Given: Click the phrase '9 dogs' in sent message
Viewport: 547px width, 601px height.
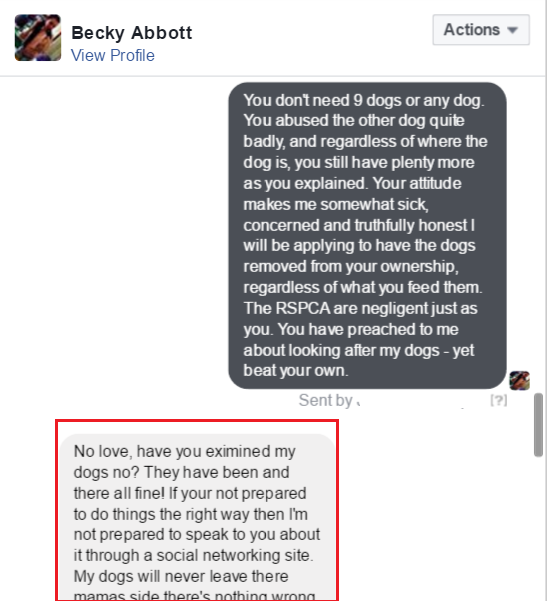Looking at the screenshot, I should coord(377,100).
